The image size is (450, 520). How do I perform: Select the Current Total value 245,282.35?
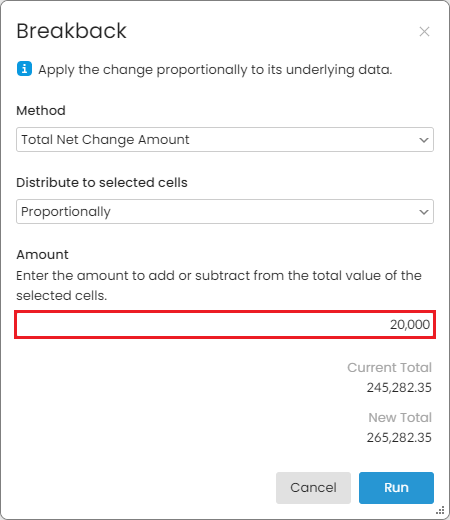[x=399, y=387]
